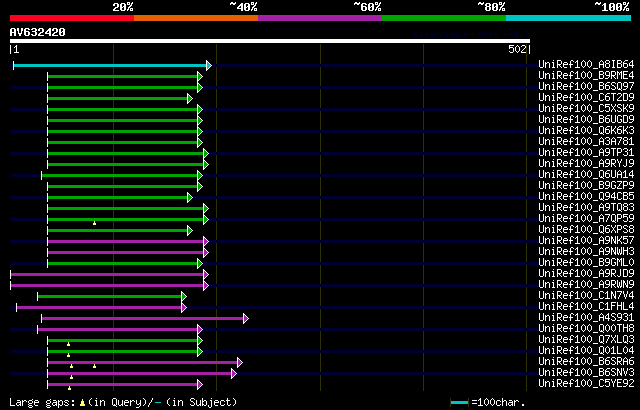Click the purple arrowhead of the A4S931 alignment
Viewport: 640px width, 410px height.
(246, 319)
